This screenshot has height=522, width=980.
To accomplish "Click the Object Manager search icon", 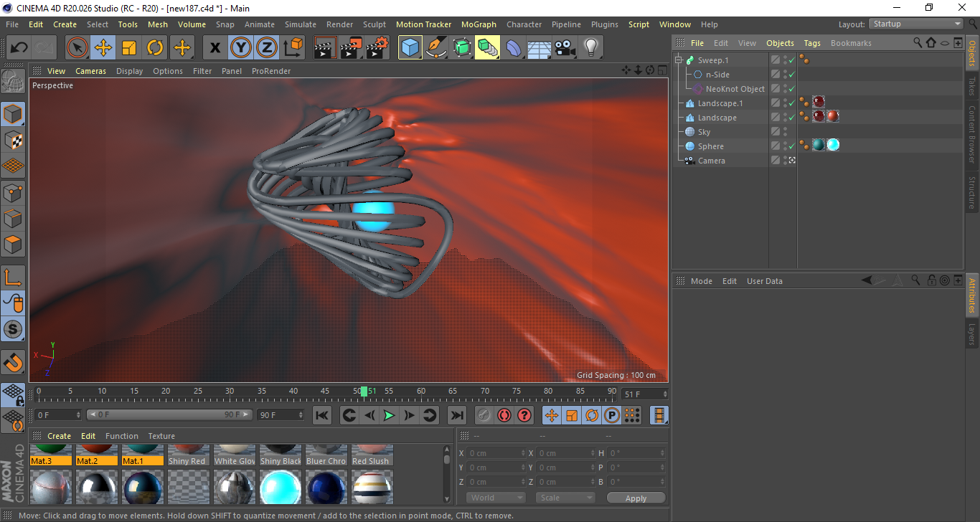I will tap(918, 43).
